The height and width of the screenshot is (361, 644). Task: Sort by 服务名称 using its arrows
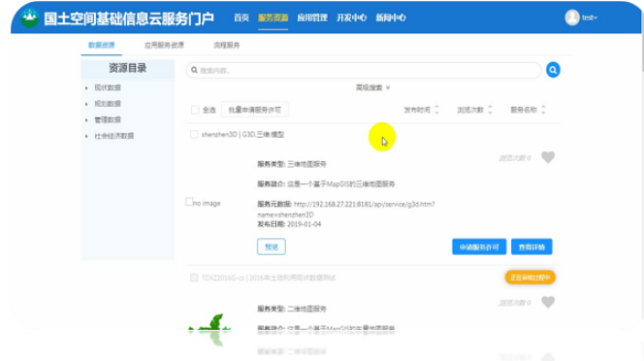pos(543,110)
